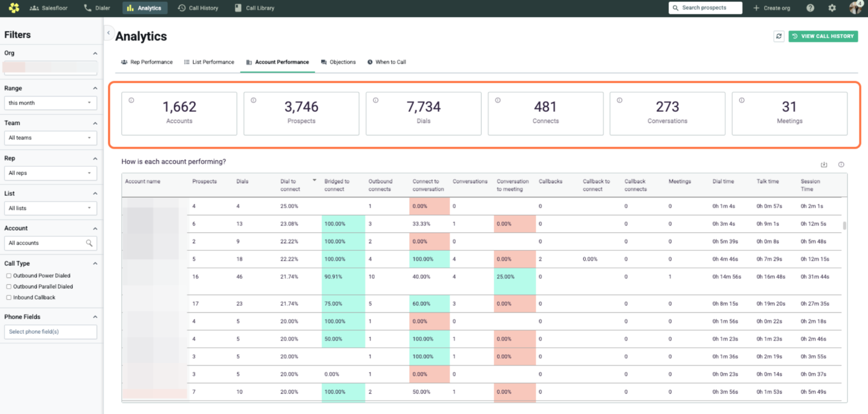
Task: Collapse the Call Type filter section
Action: [x=95, y=263]
